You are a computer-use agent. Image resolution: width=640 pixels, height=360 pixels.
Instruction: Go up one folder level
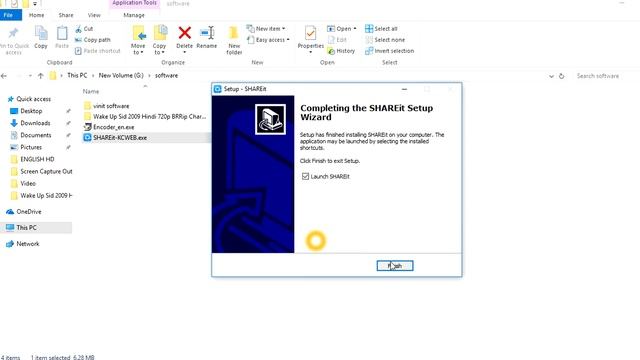[x=40, y=76]
